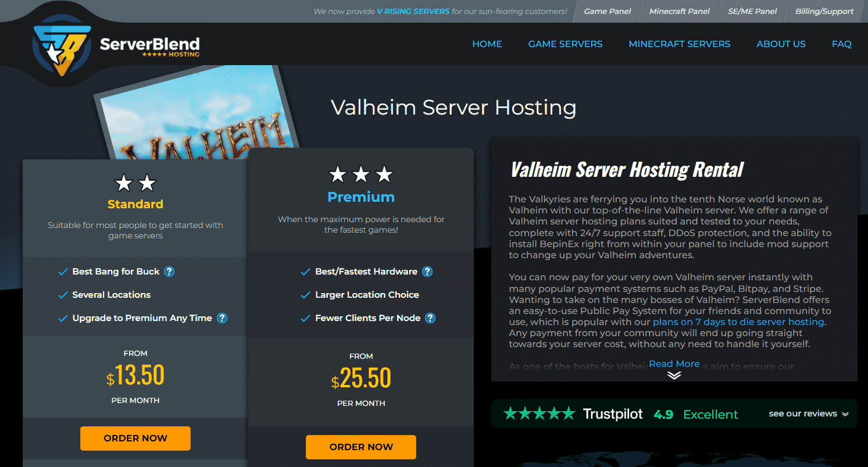Open '7 days to die server hosting' link

[738, 322]
